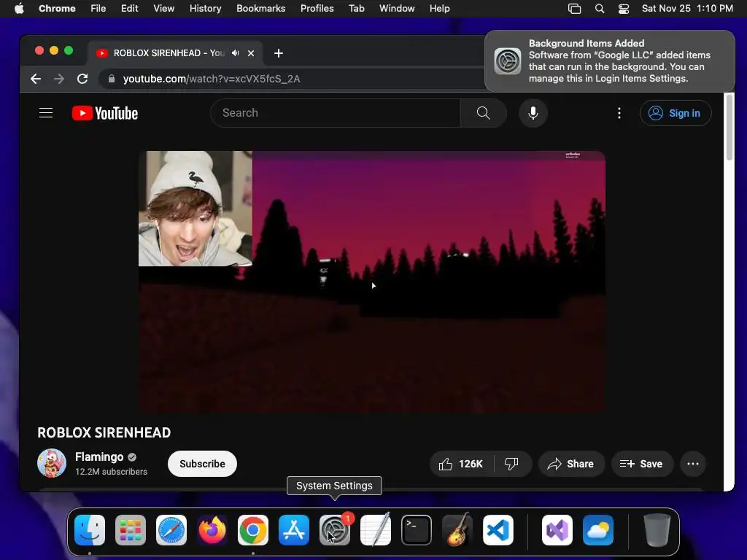The width and height of the screenshot is (747, 560).
Task: Open System Settings from the Dock
Action: [334, 530]
